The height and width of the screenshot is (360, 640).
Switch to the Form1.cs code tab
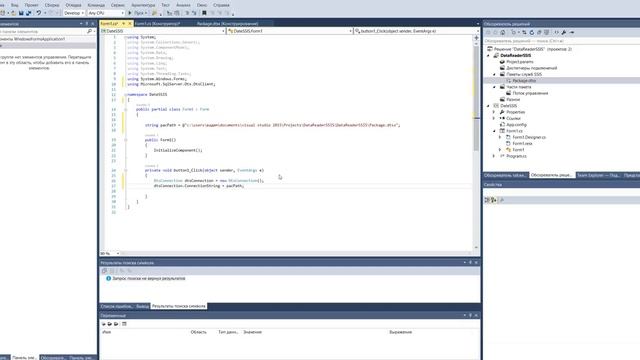pyautogui.click(x=109, y=24)
